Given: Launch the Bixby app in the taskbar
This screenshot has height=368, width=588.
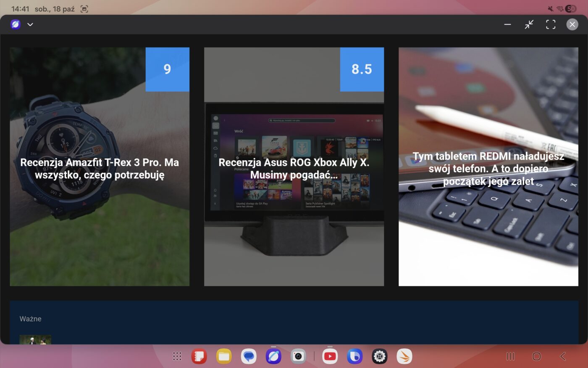Looking at the screenshot, I should coord(355,357).
